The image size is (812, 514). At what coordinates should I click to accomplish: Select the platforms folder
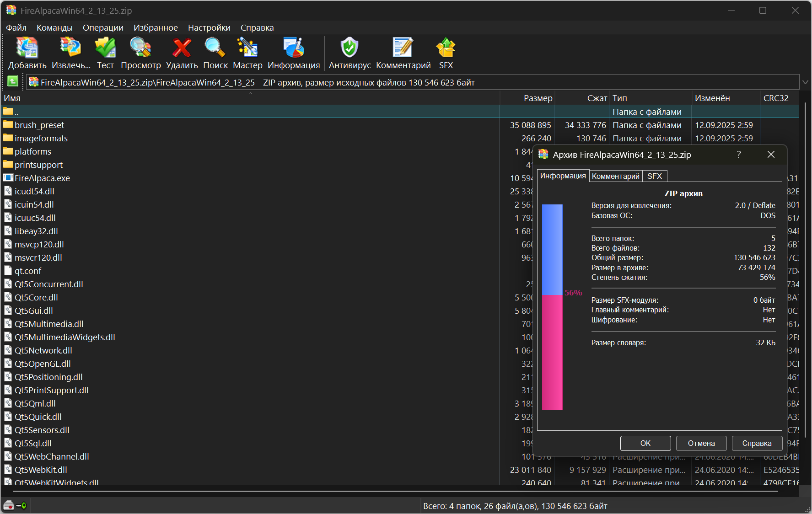pyautogui.click(x=27, y=151)
